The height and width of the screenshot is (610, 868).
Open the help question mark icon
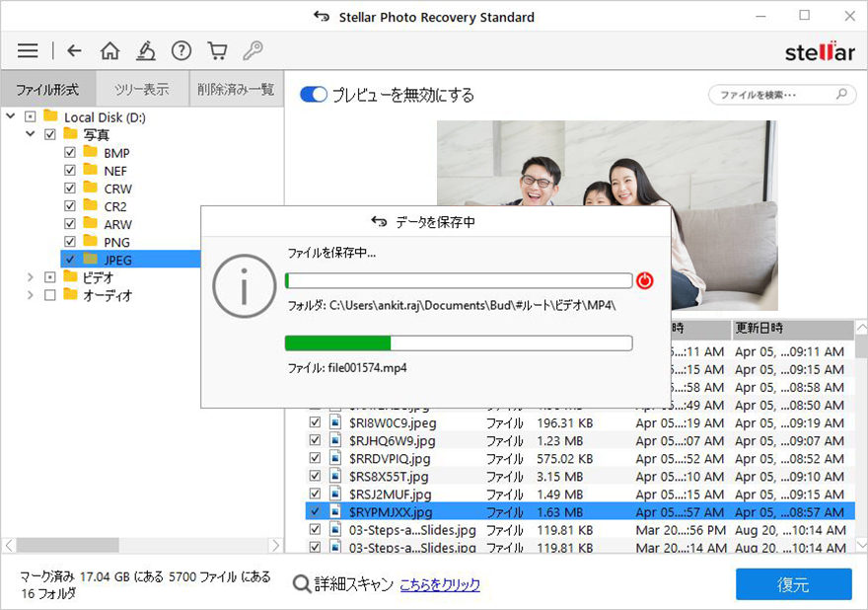[x=181, y=51]
